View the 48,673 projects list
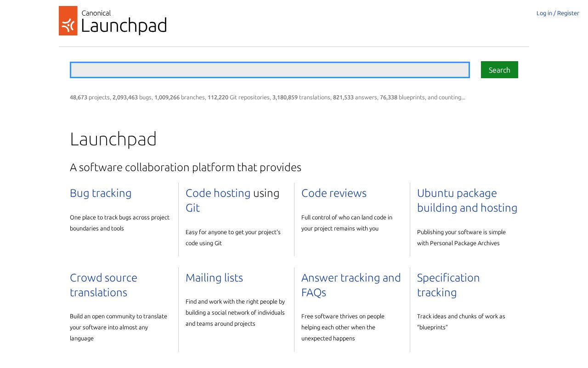The height and width of the screenshot is (368, 588). pos(78,97)
